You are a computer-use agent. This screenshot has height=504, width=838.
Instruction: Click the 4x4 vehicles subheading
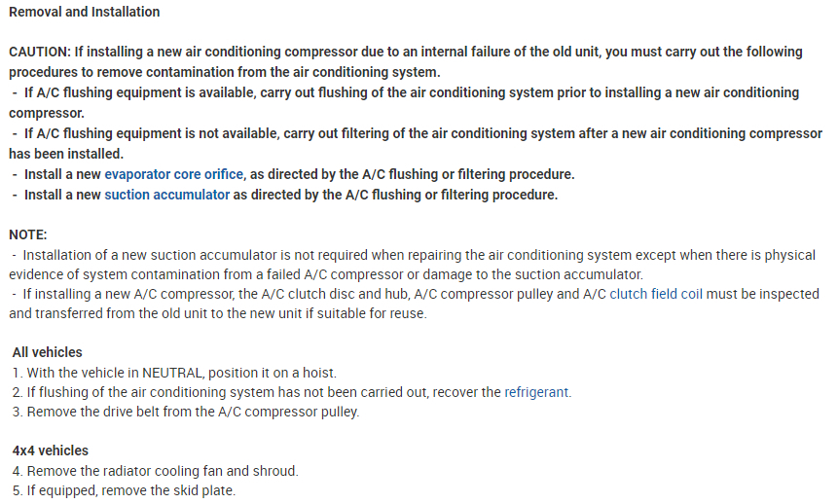pyautogui.click(x=50, y=450)
